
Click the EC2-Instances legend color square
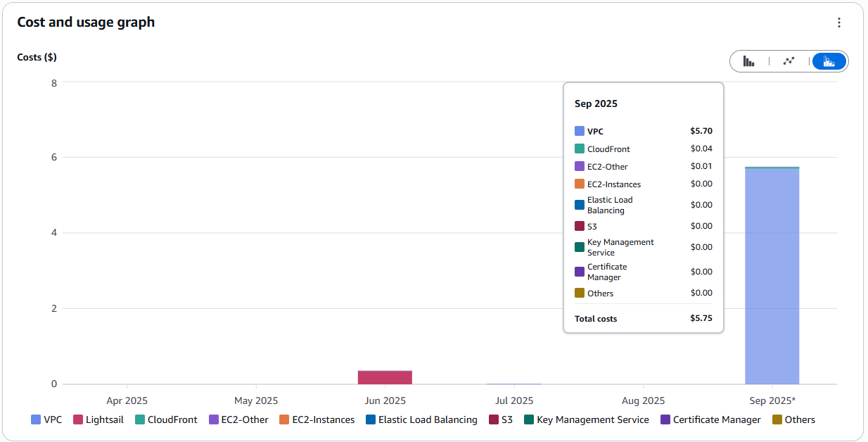[284, 420]
